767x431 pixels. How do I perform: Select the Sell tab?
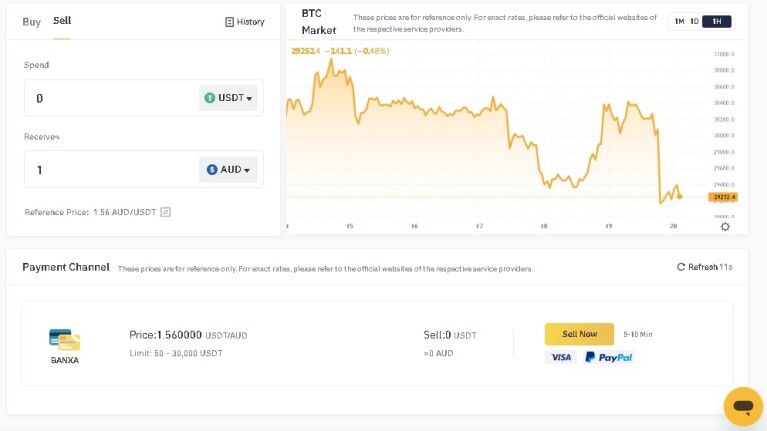click(x=62, y=21)
